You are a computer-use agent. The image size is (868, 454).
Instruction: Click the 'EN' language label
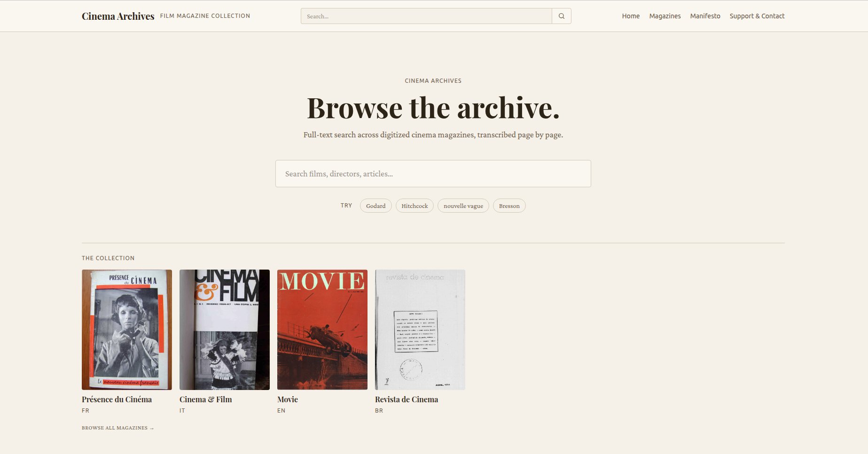click(x=281, y=411)
